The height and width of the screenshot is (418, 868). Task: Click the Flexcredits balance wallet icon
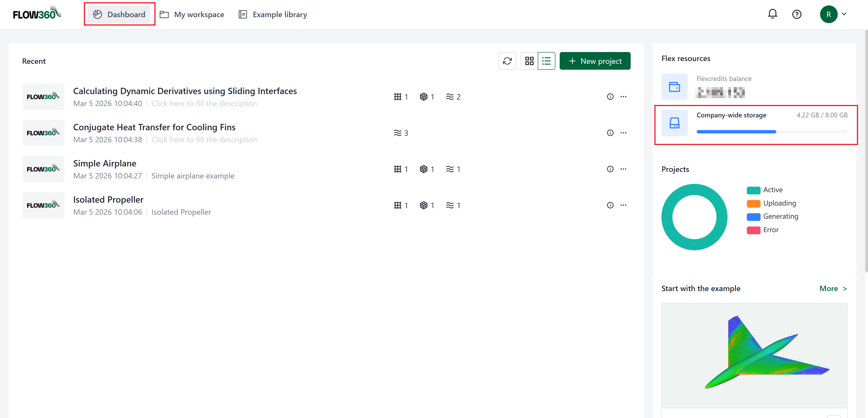(674, 87)
